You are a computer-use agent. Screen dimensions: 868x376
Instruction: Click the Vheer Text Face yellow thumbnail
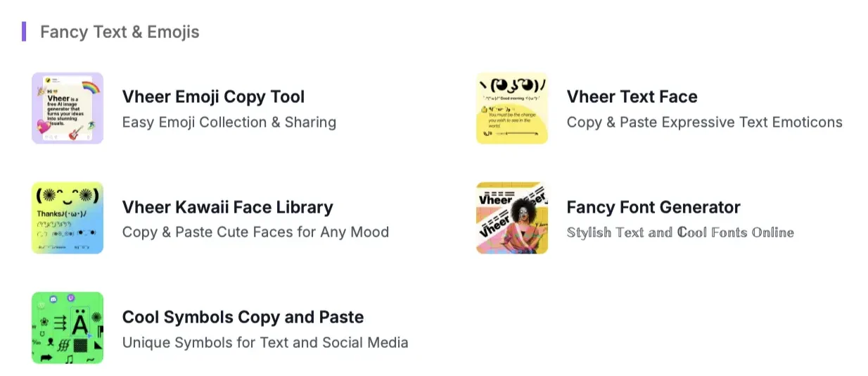pos(512,108)
